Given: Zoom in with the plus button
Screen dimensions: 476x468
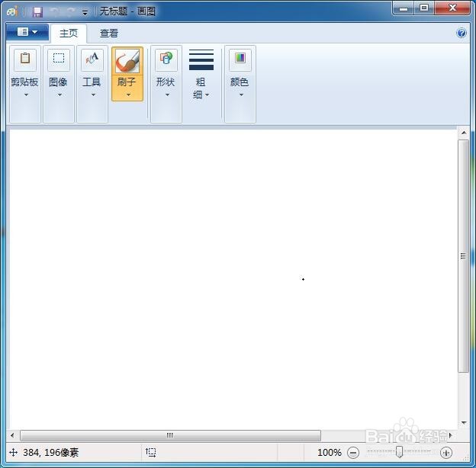Looking at the screenshot, I should 446,453.
